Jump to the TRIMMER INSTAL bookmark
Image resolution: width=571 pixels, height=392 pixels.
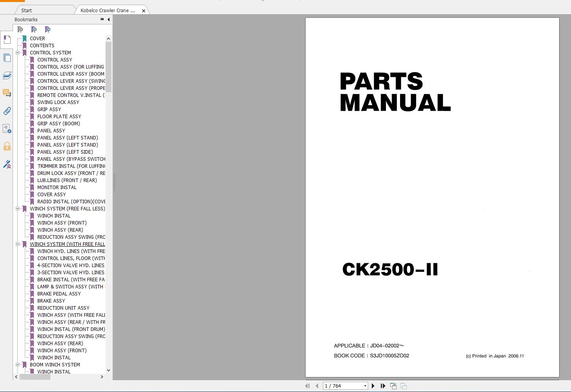tap(71, 166)
